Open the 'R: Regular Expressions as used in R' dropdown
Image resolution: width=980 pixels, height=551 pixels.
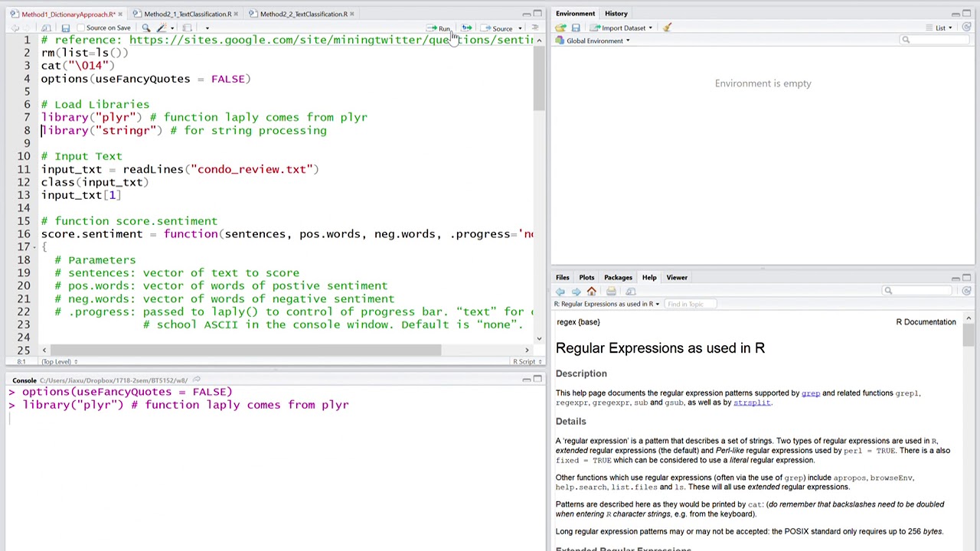click(x=606, y=305)
